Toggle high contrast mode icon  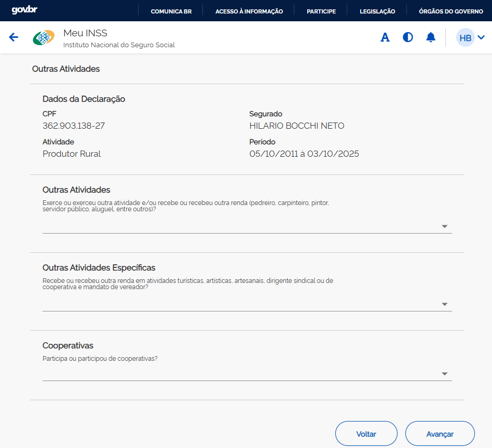click(408, 37)
